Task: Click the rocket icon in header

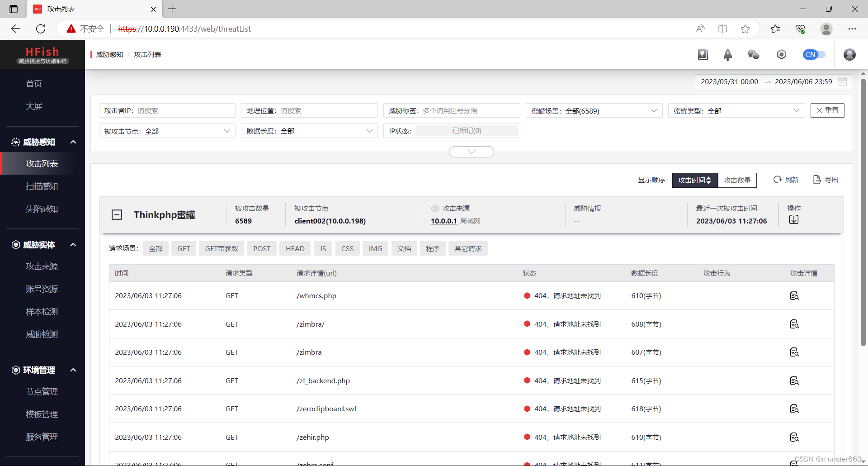Action: [x=728, y=55]
